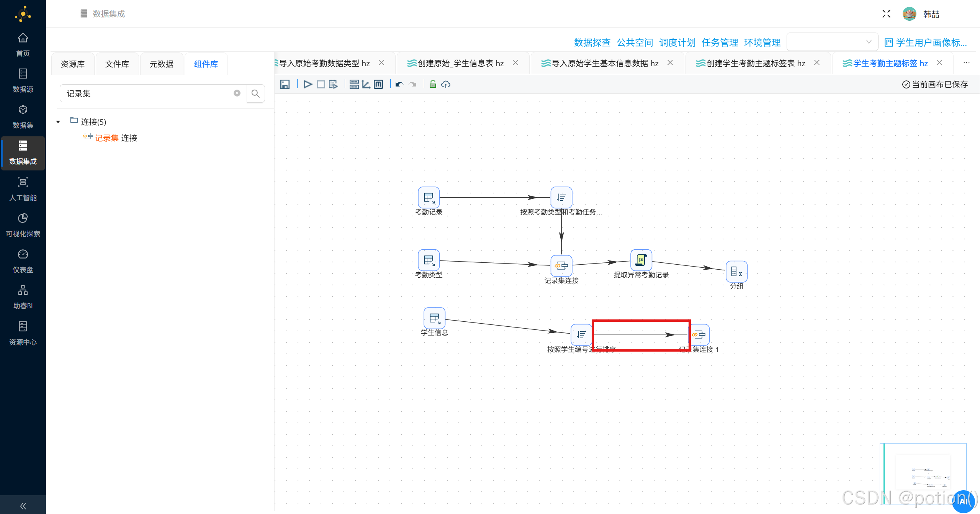Clear the 记录集 search text

(237, 93)
